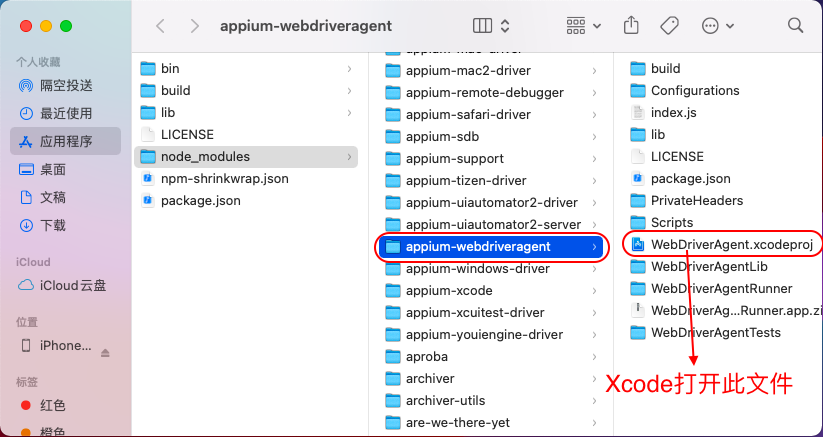Select the appium-mac2-driver folder

coord(491,70)
